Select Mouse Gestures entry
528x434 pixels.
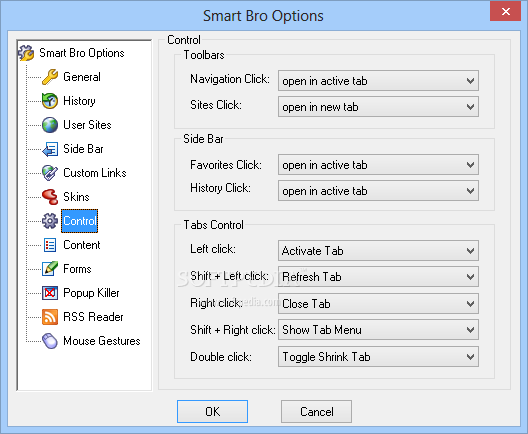pos(102,341)
